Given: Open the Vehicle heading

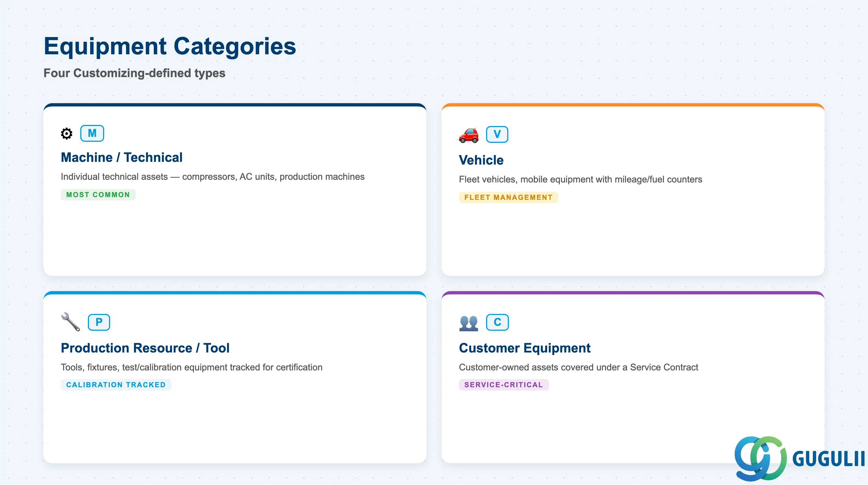Looking at the screenshot, I should (481, 160).
